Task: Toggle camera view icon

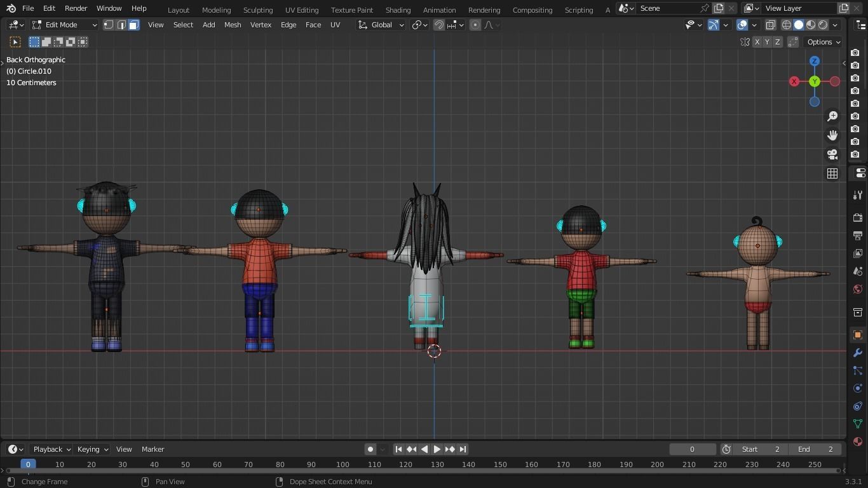Action: point(832,154)
